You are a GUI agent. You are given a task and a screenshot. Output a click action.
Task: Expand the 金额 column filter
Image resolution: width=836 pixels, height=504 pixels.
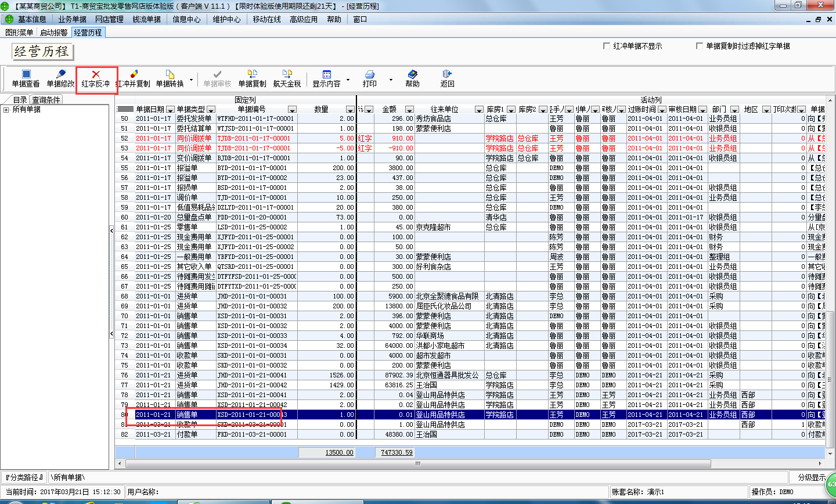(410, 109)
